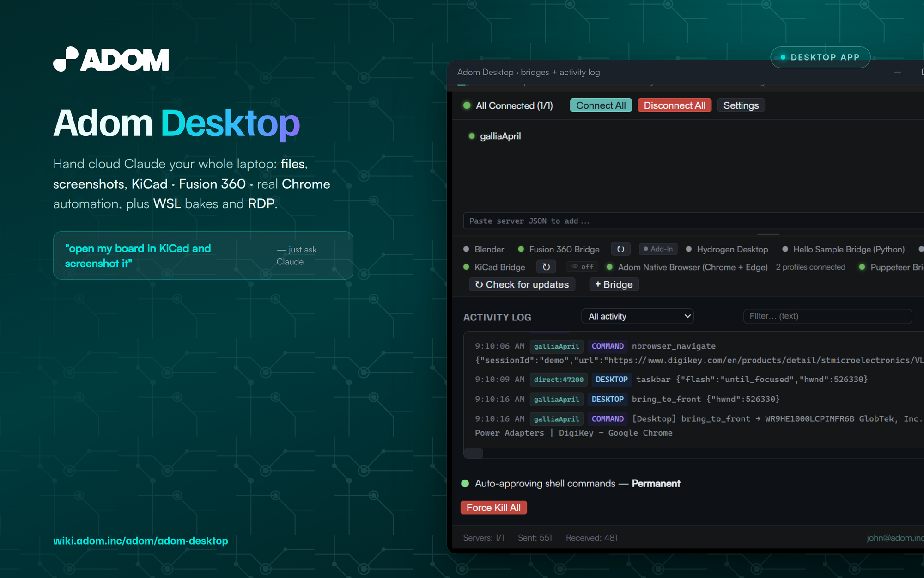The height and width of the screenshot is (578, 924).
Task: Open Settings
Action: [741, 105]
